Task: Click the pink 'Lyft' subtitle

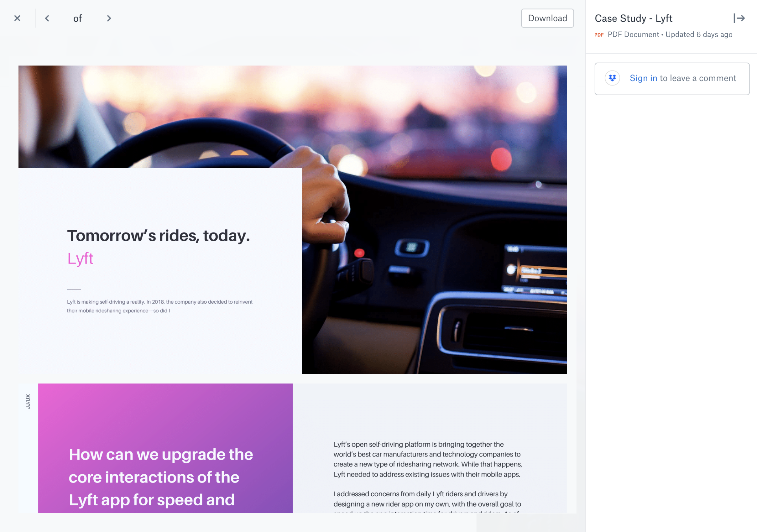Action: coord(80,258)
